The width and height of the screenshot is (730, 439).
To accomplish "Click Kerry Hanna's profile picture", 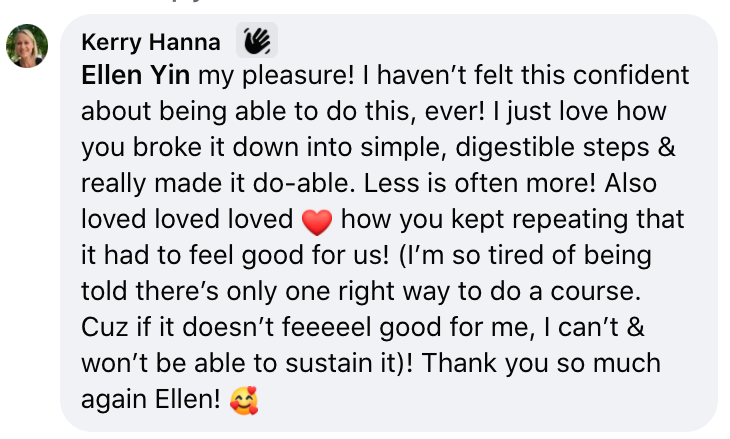I will click(27, 46).
